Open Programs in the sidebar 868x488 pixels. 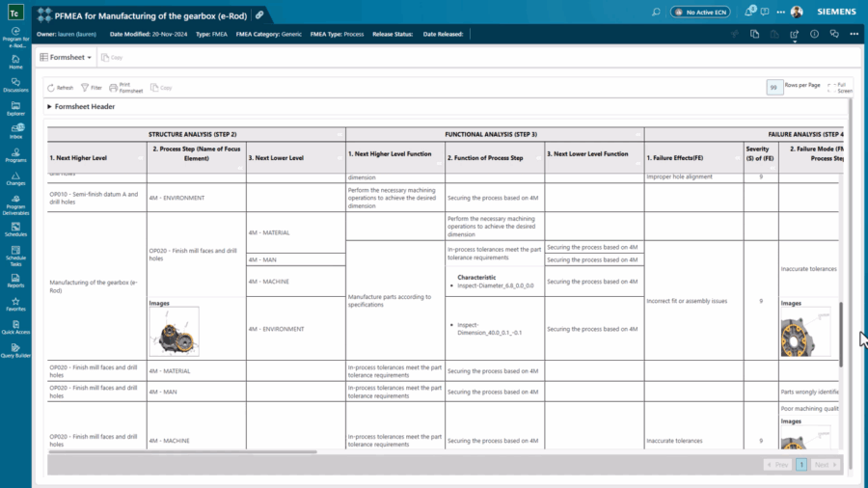(15, 155)
